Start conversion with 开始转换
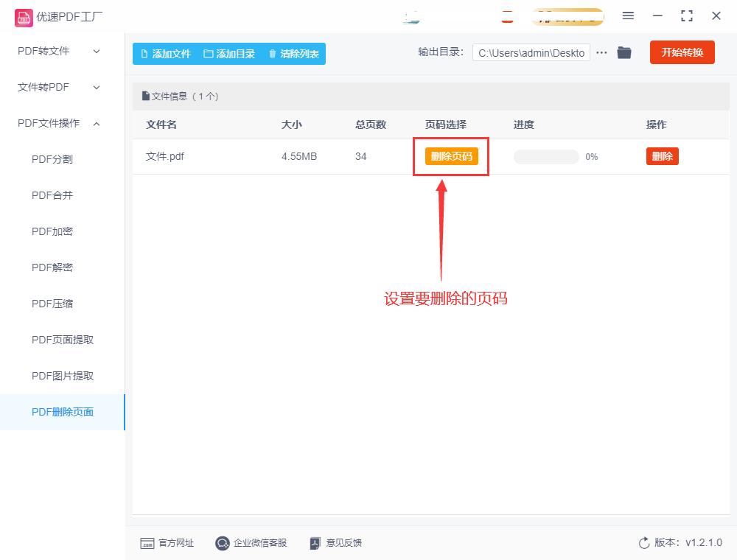The height and width of the screenshot is (560, 737). click(682, 52)
